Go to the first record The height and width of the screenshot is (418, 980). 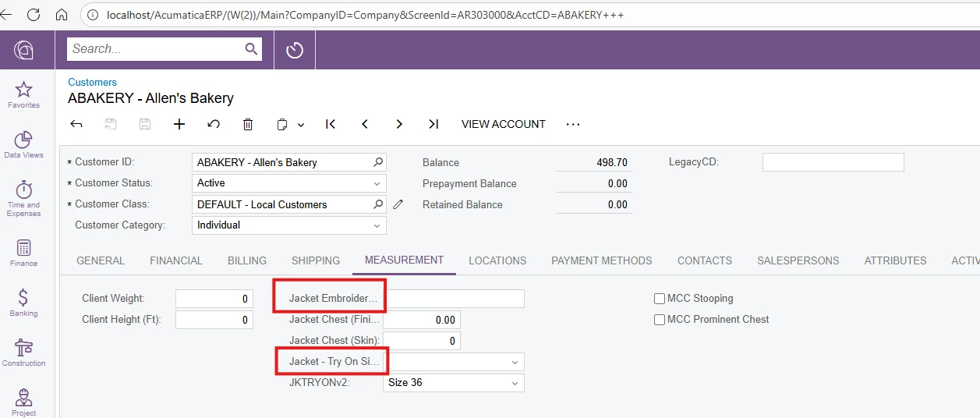click(331, 124)
